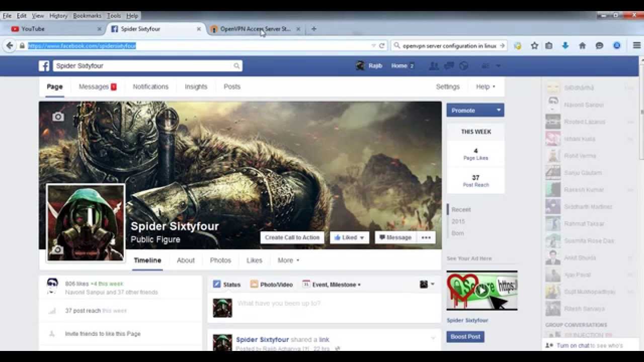This screenshot has height=362, width=644.
Task: Open the Firefox History menu
Action: 58,16
